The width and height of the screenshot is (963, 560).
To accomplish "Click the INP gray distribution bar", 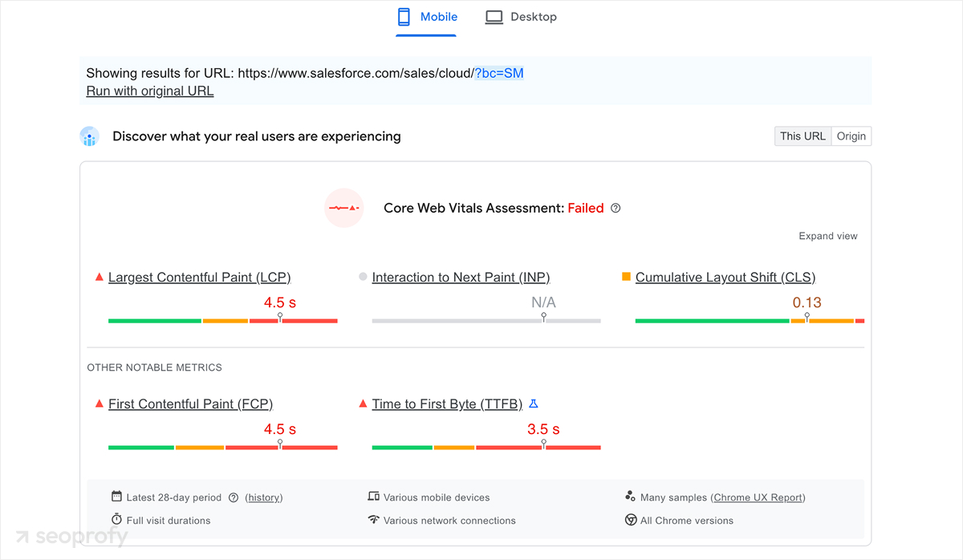I will pos(486,321).
